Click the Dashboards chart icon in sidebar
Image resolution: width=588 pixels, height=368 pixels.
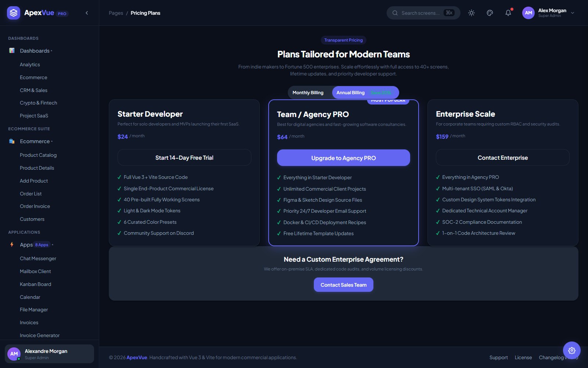coord(12,50)
